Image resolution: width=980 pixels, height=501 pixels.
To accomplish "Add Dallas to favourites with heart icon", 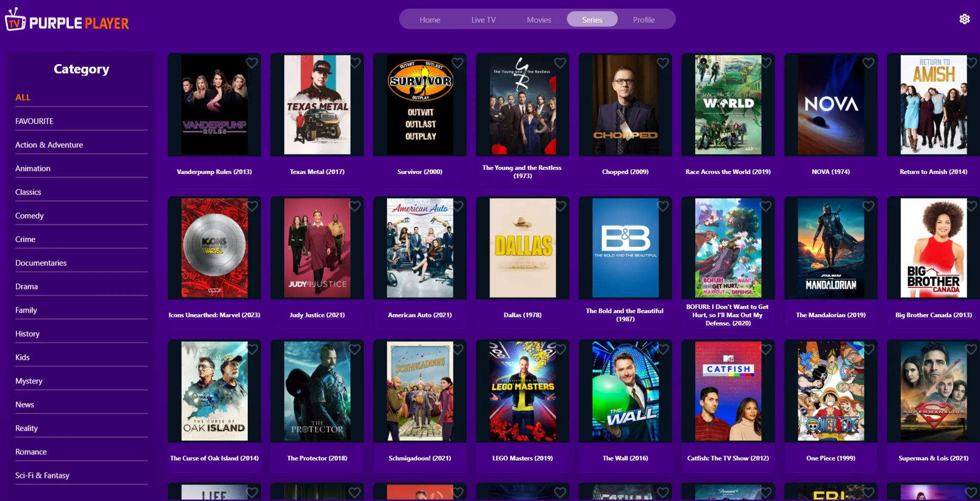I will [560, 206].
